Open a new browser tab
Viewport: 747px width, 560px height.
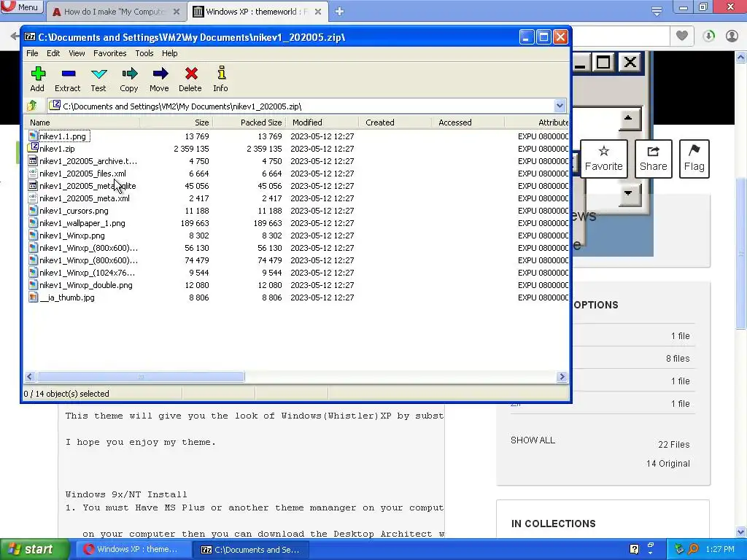coord(339,12)
